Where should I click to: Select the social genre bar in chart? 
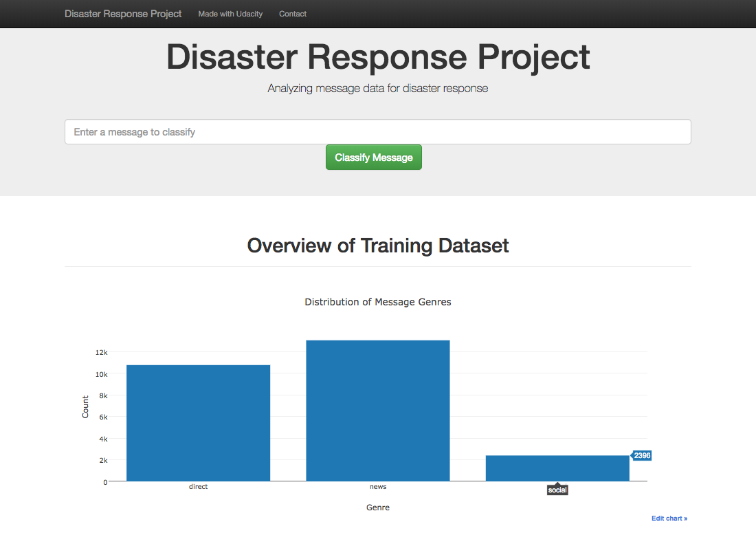pyautogui.click(x=557, y=468)
